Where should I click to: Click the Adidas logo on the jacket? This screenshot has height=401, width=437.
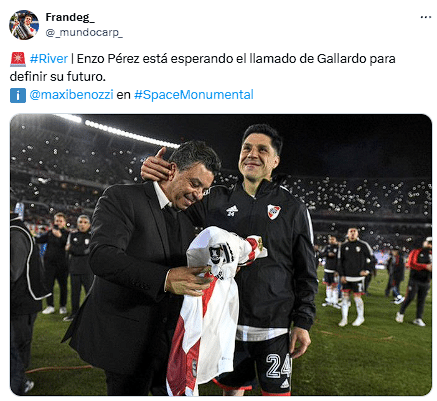click(x=232, y=211)
